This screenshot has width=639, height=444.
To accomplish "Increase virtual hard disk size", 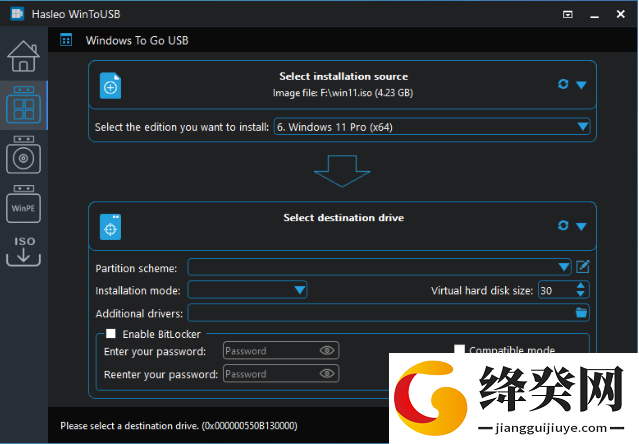I will pyautogui.click(x=581, y=285).
